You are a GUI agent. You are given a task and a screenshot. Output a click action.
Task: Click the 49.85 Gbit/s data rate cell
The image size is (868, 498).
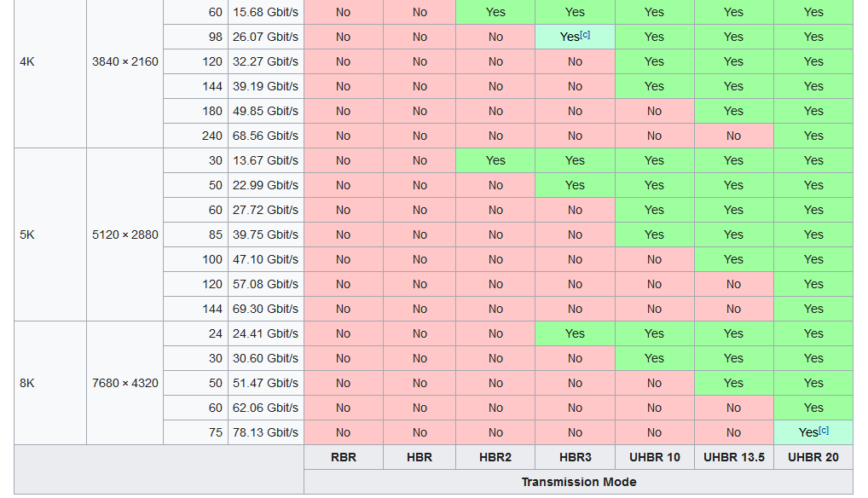[x=266, y=111]
